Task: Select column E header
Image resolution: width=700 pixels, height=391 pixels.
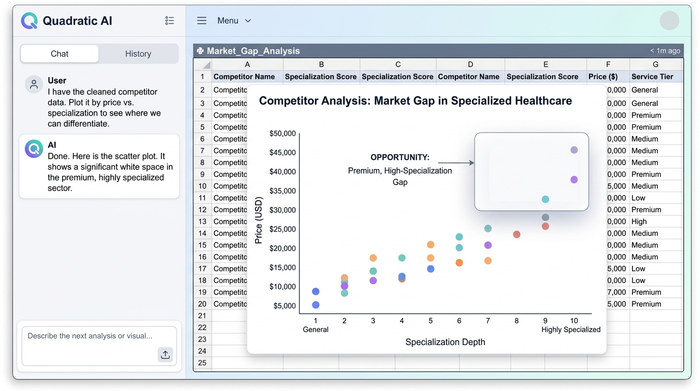Action: tap(546, 64)
